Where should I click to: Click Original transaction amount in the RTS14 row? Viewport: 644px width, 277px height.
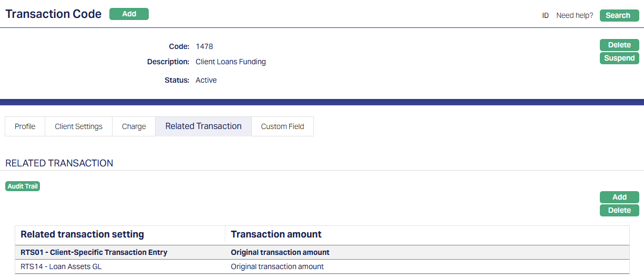[277, 266]
